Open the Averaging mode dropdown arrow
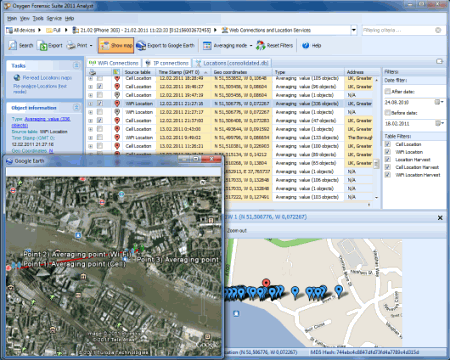450x360 pixels. click(x=251, y=46)
